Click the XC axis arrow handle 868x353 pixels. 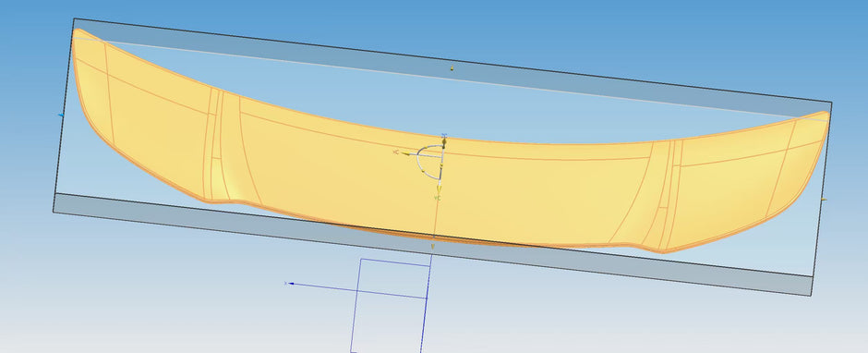[405, 152]
